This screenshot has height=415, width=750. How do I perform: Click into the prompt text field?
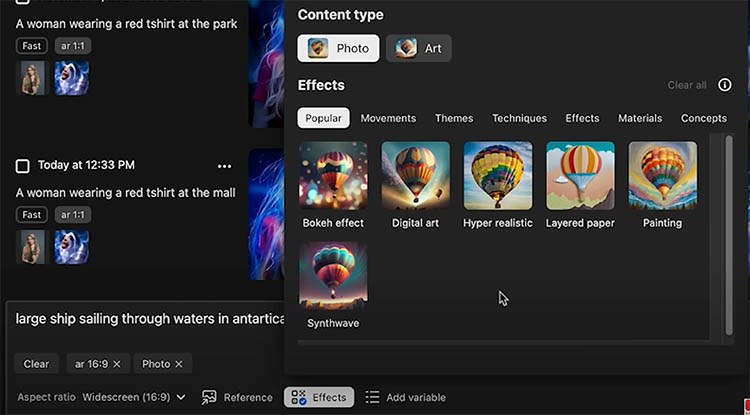click(x=150, y=319)
